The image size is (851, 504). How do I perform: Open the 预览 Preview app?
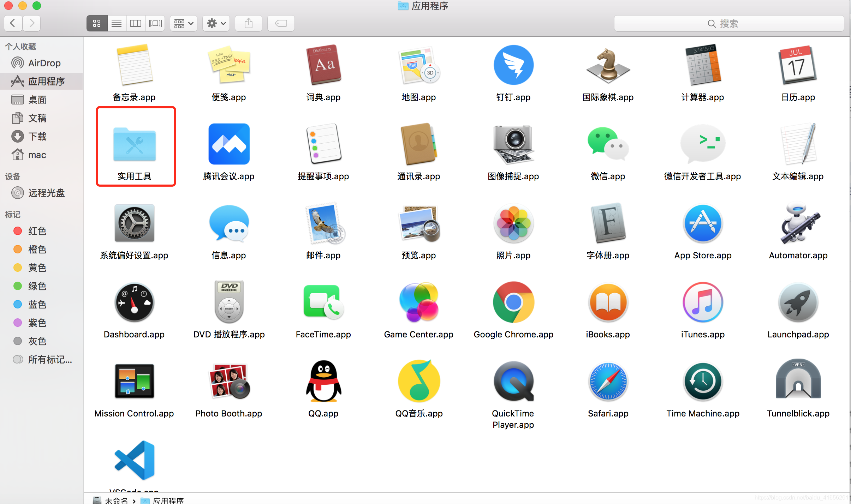(x=419, y=223)
